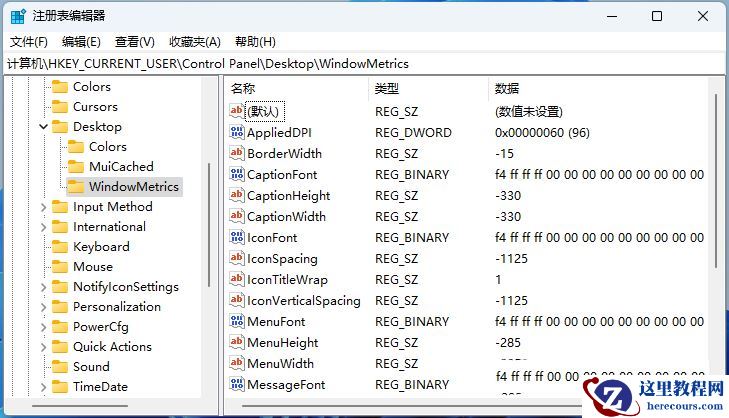The image size is (729, 418).
Task: Select the MenuWidth value name
Action: (280, 364)
